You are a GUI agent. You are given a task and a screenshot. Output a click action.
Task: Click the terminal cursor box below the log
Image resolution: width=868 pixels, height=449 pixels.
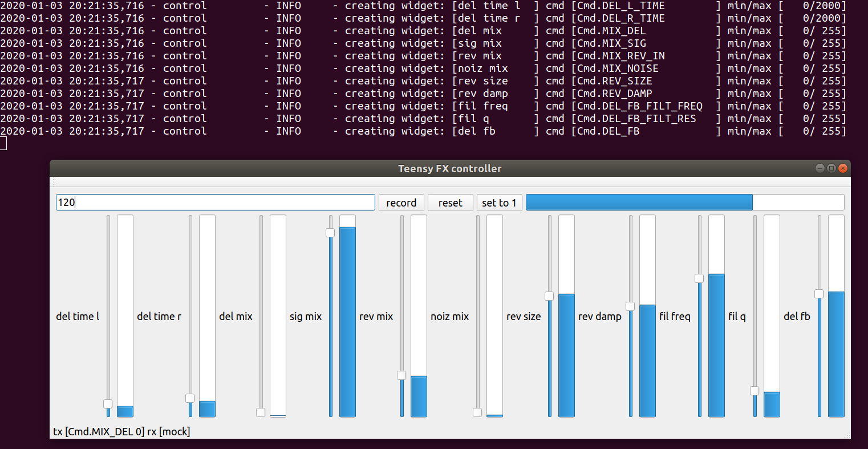[3, 144]
